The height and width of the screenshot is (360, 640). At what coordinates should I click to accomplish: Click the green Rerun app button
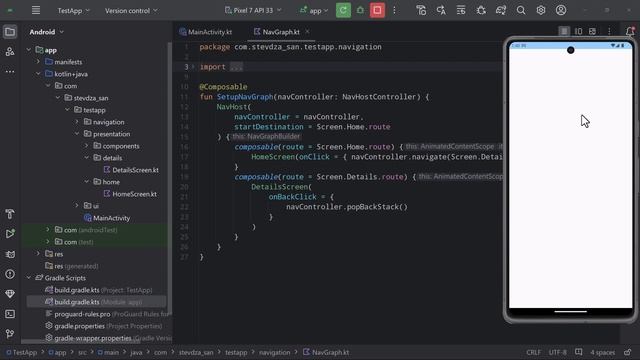click(343, 10)
